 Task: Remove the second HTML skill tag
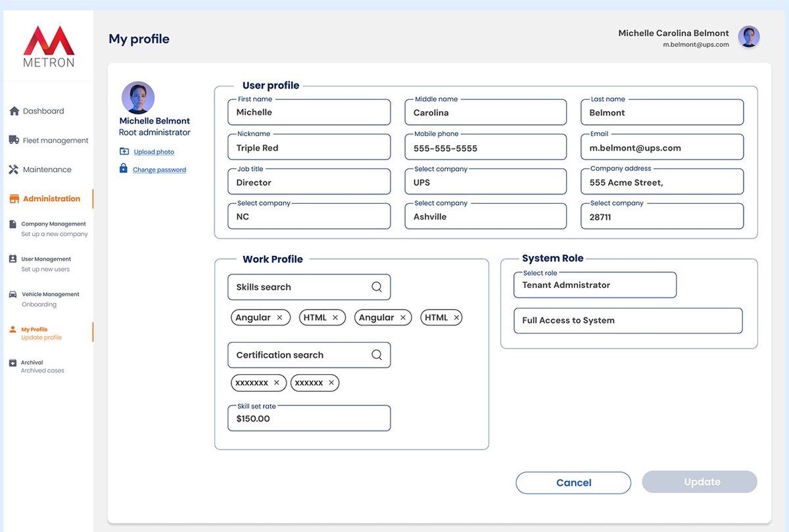point(456,318)
